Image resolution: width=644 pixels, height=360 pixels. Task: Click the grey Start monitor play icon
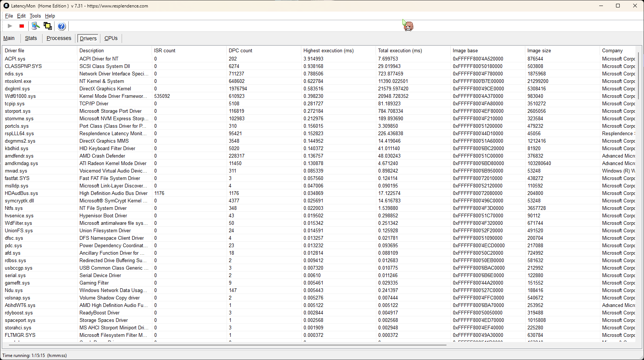(10, 26)
